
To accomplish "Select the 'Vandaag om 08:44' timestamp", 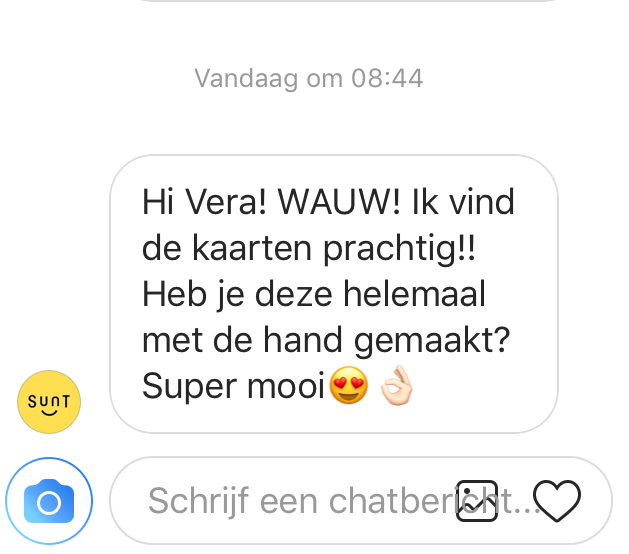I will [x=309, y=78].
